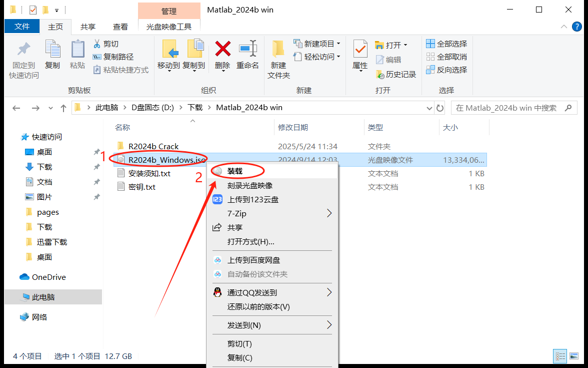Select the 密钥.txt file
The width and height of the screenshot is (588, 368).
click(x=142, y=187)
